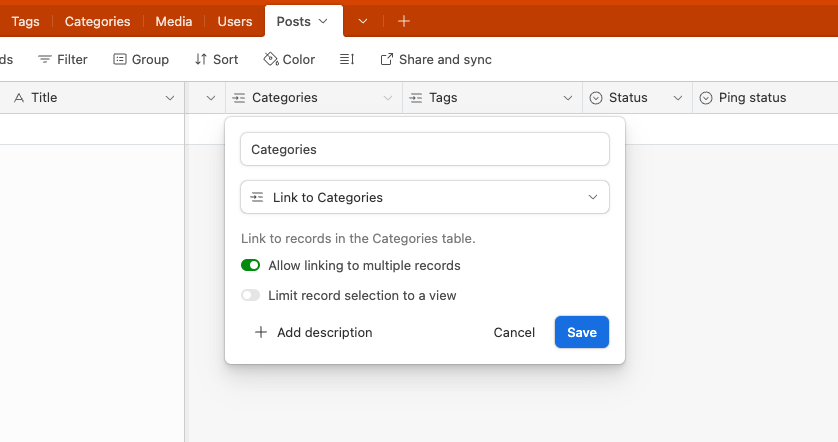The height and width of the screenshot is (442, 838).
Task: Open the Color paint bucket option
Action: pyautogui.click(x=271, y=60)
